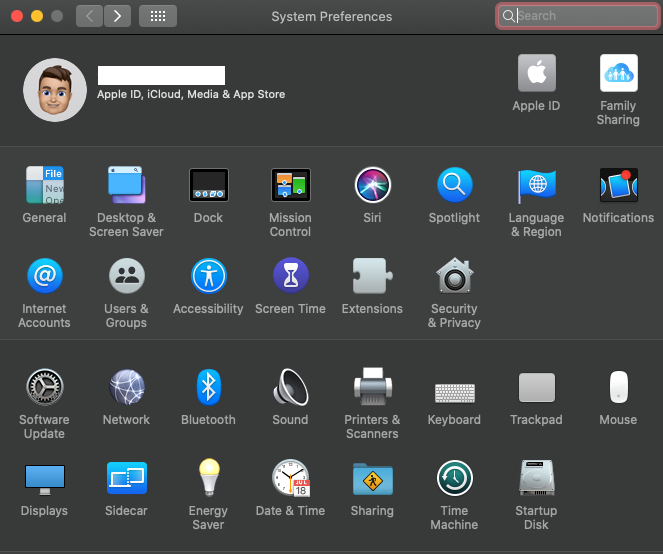The width and height of the screenshot is (663, 554).
Task: Close the System Preferences window
Action: pyautogui.click(x=17, y=16)
